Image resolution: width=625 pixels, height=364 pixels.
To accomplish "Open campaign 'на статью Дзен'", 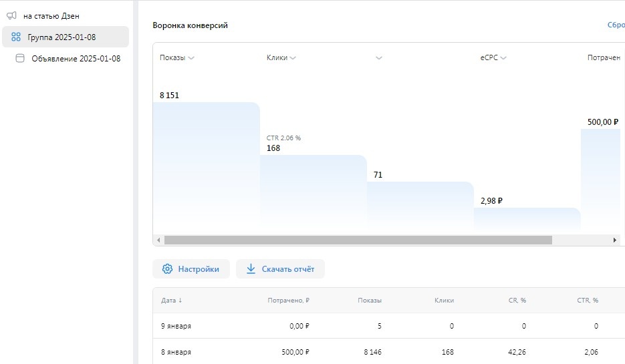I will pyautogui.click(x=51, y=16).
